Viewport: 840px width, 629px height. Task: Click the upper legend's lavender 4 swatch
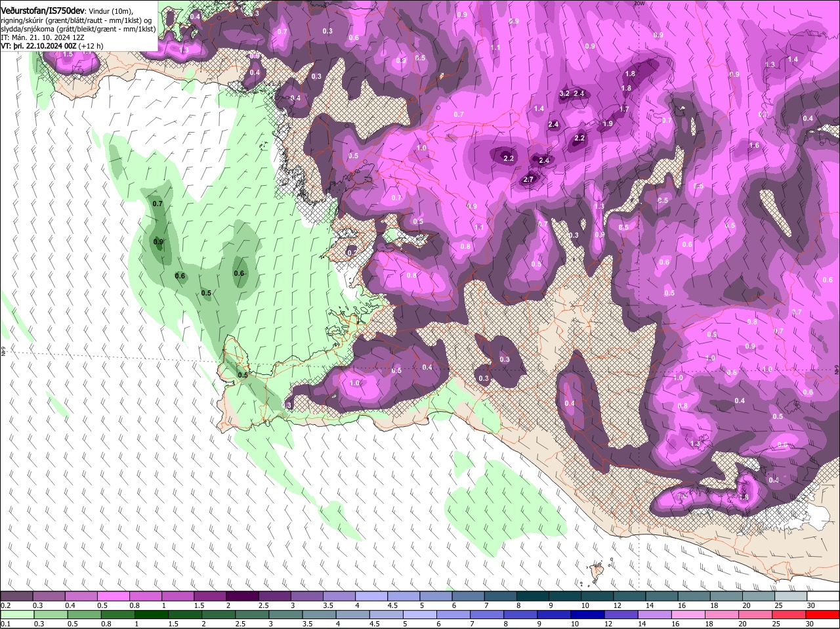[371, 596]
